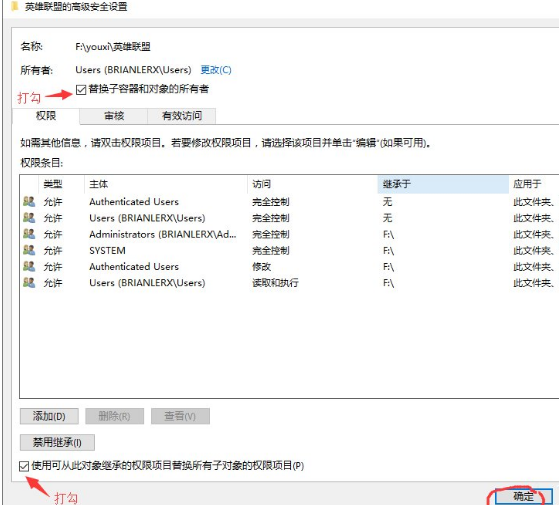Image resolution: width=559 pixels, height=505 pixels.
Task: Toggle 替换子容器和对象的所有者 checkbox
Action: click(81, 89)
